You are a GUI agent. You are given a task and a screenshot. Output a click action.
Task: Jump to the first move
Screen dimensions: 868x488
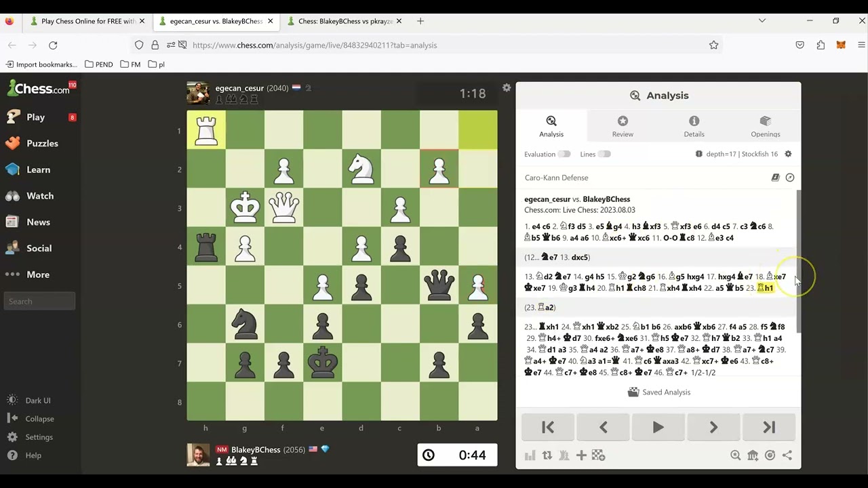tap(548, 428)
